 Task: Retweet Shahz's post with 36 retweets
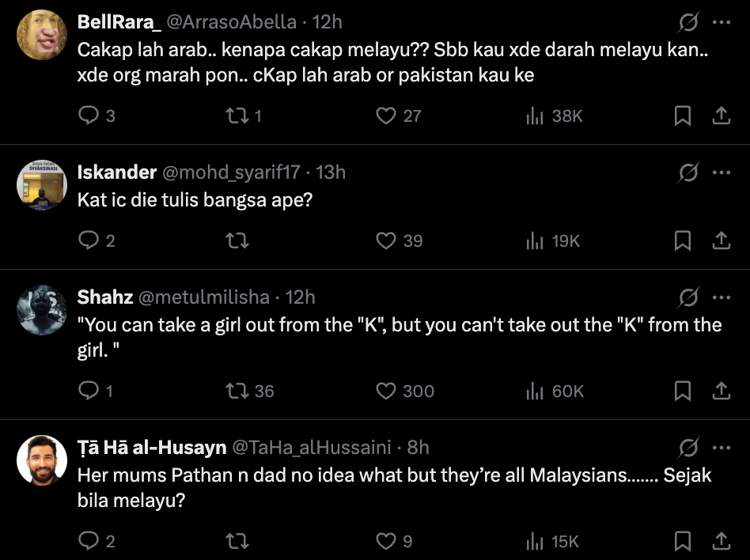236,391
